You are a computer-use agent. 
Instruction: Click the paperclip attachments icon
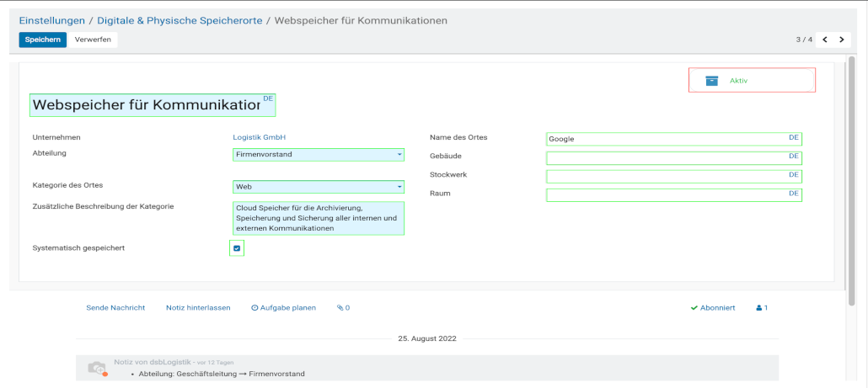point(340,308)
